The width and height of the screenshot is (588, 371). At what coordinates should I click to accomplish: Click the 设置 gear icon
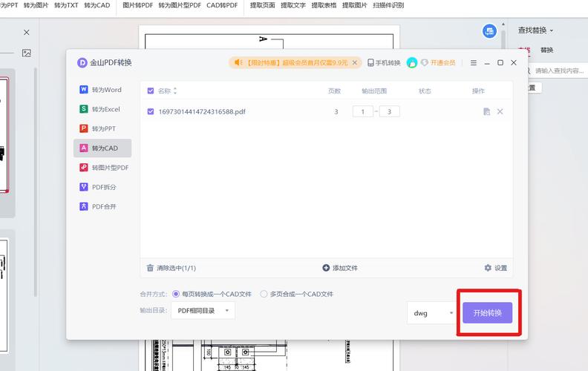488,268
